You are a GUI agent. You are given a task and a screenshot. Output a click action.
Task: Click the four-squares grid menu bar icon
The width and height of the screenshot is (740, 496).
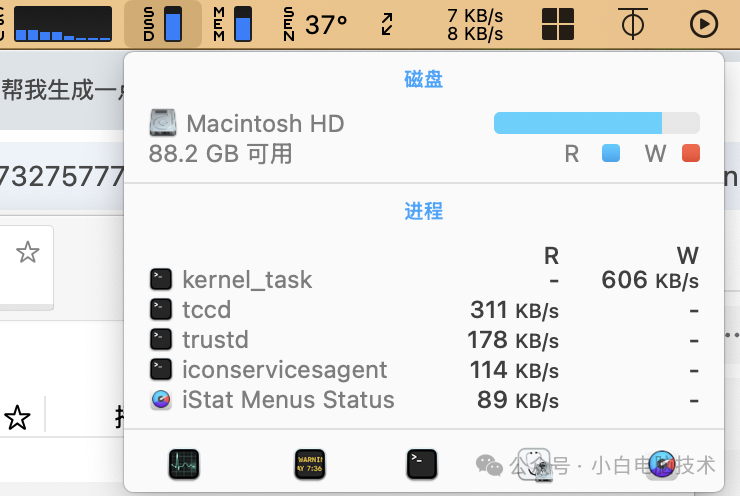[x=558, y=24]
